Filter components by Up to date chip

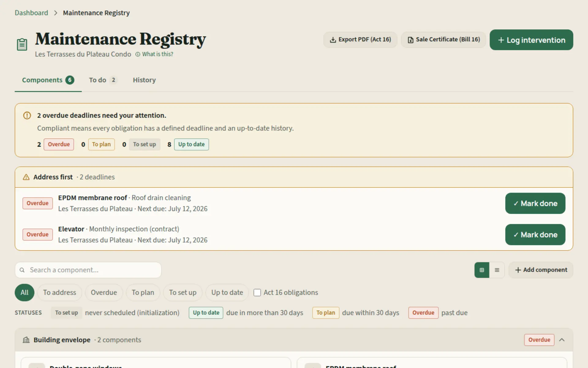point(227,293)
